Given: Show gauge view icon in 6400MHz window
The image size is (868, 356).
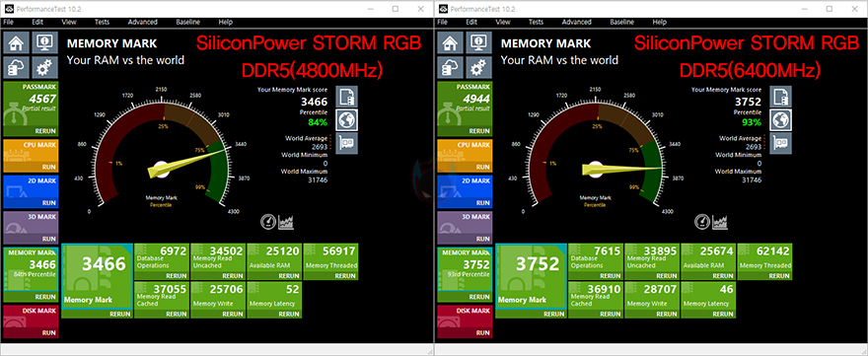Looking at the screenshot, I should click(702, 222).
